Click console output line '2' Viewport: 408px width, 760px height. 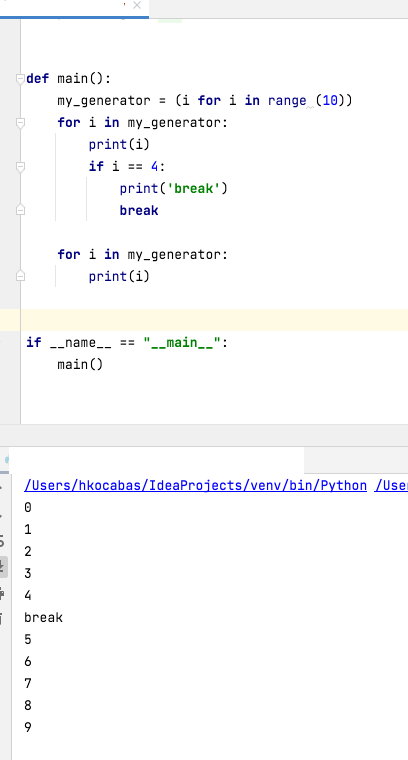tap(28, 552)
